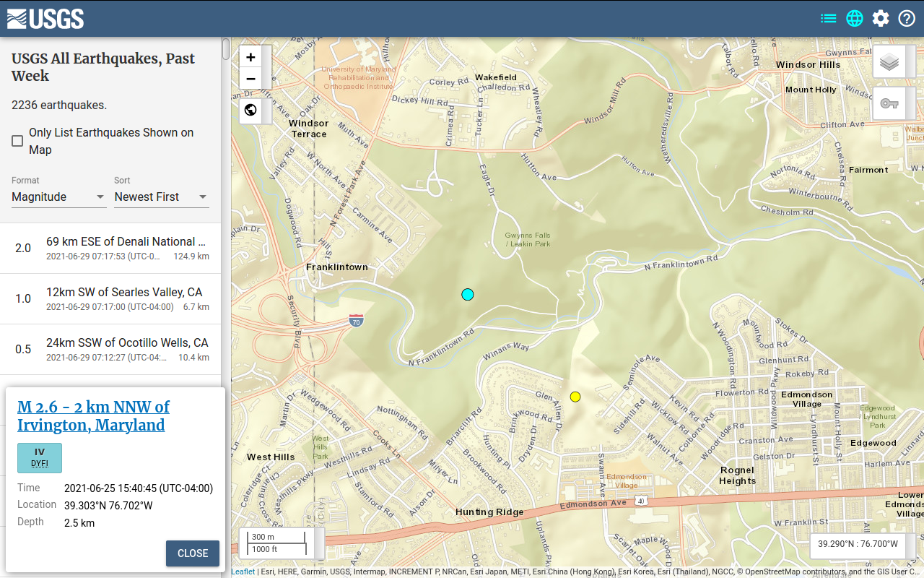Screen dimensions: 924x578
Task: Click the 2236 earthquakes count text
Action: coord(59,105)
